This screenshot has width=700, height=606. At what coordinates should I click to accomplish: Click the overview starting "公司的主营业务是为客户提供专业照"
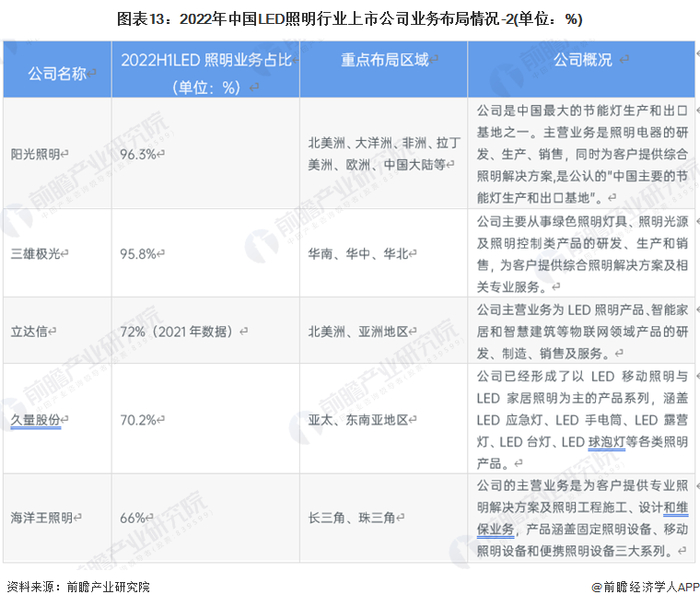click(x=582, y=518)
